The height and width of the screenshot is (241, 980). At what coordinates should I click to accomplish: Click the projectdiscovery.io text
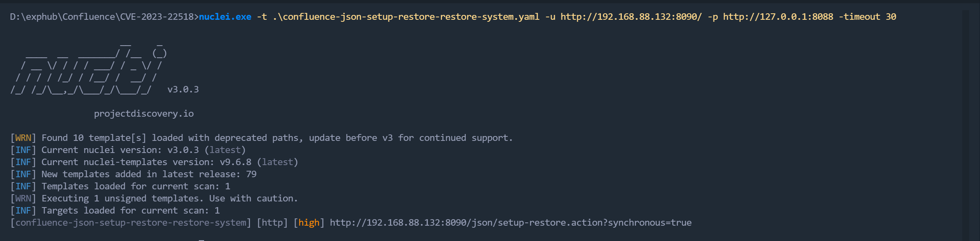(144, 114)
